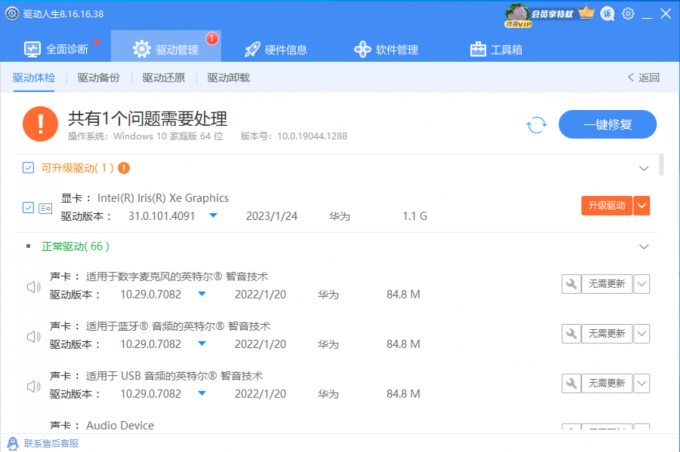The width and height of the screenshot is (680, 452).
Task: Toggle the 可升级驱动 group checkbox
Action: click(x=28, y=168)
